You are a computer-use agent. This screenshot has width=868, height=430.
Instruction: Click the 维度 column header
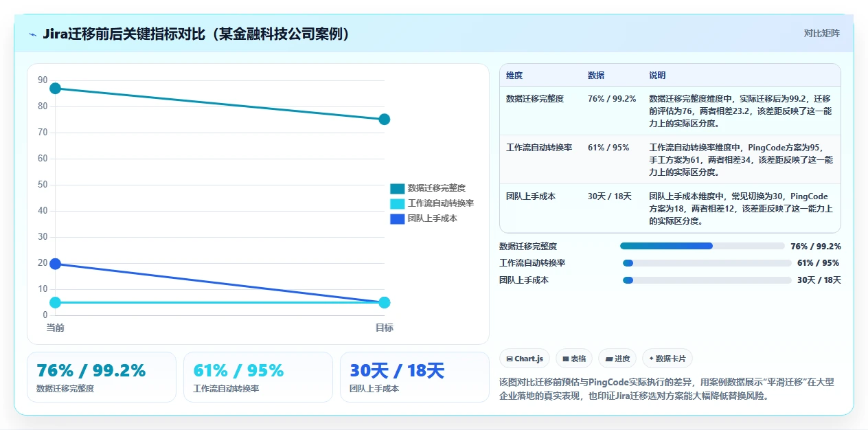click(514, 76)
